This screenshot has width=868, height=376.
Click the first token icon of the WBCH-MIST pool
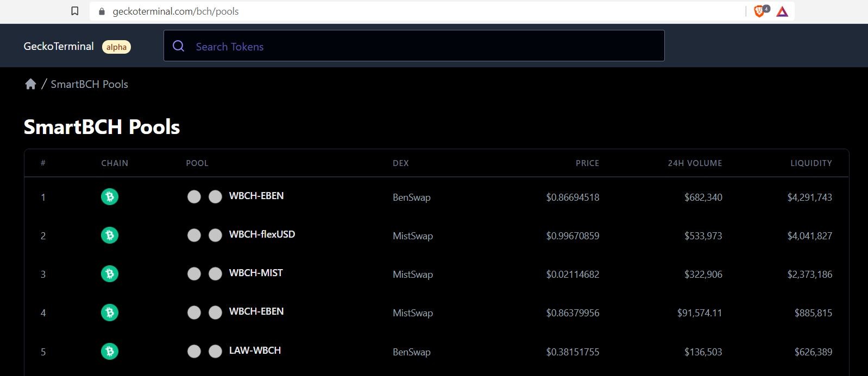point(194,273)
